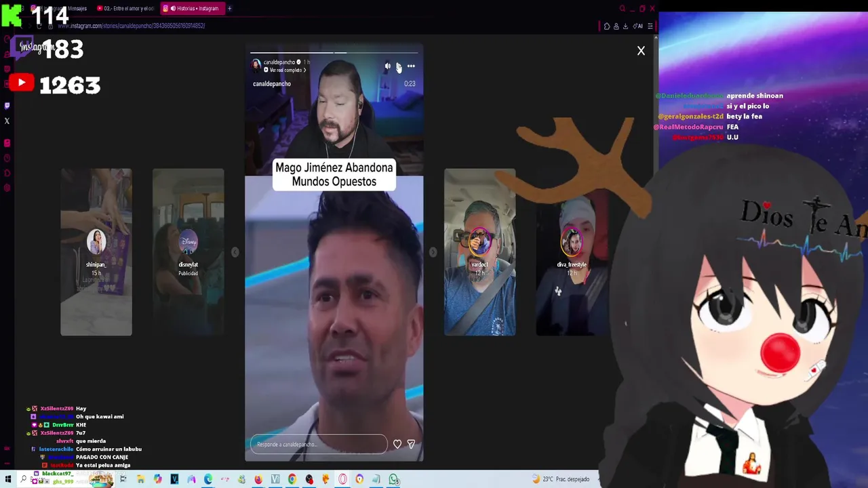Mute the story audio with the speaker icon

pyautogui.click(x=387, y=66)
